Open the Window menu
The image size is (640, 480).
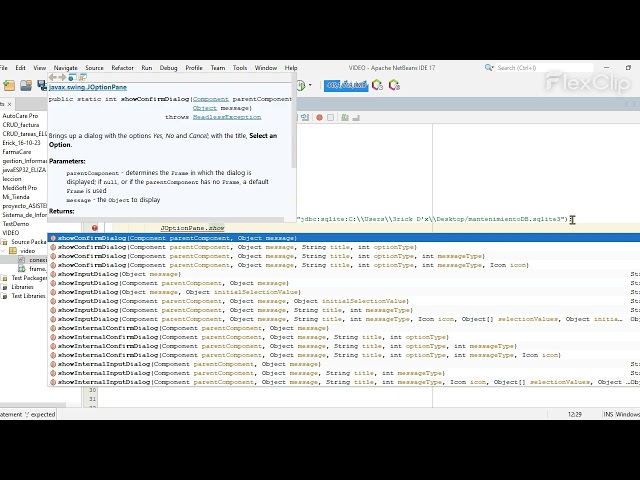pyautogui.click(x=266, y=68)
